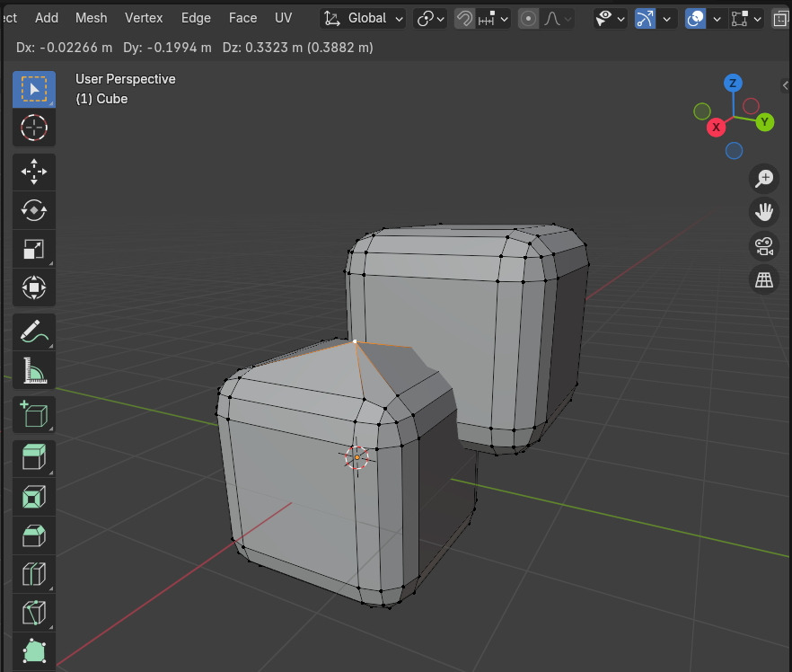Click the negative Y axis gizmo circle
The width and height of the screenshot is (792, 672).
[702, 111]
